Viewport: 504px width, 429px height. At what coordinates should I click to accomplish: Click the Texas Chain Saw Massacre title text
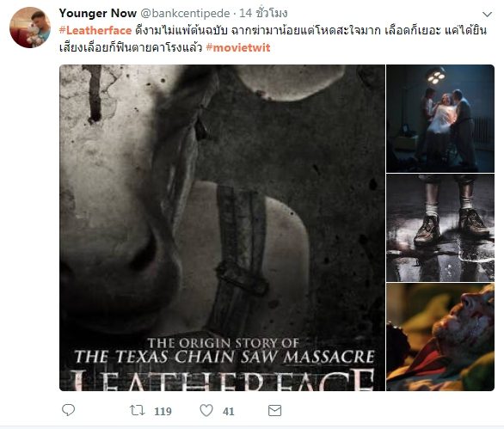click(224, 357)
